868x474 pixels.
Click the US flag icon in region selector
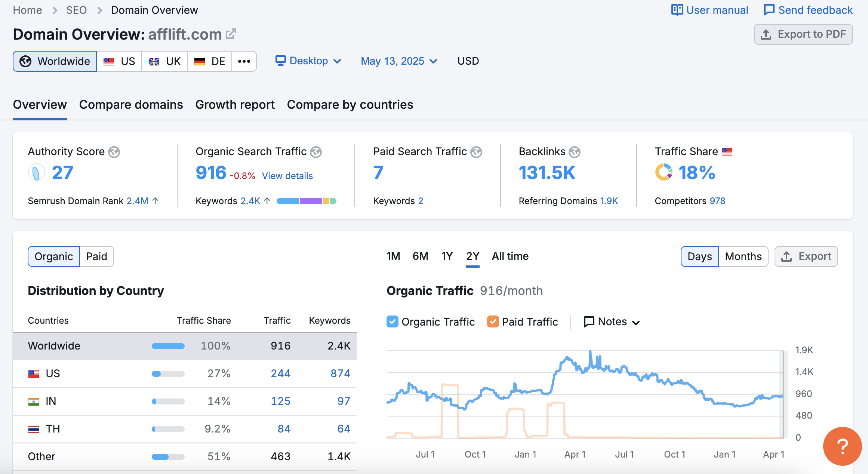pyautogui.click(x=109, y=61)
